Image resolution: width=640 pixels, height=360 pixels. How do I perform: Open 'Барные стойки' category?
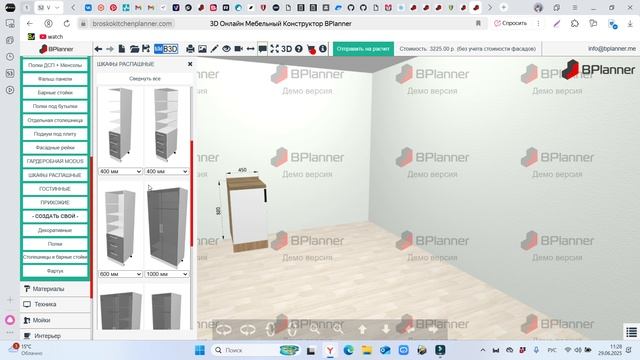point(55,93)
